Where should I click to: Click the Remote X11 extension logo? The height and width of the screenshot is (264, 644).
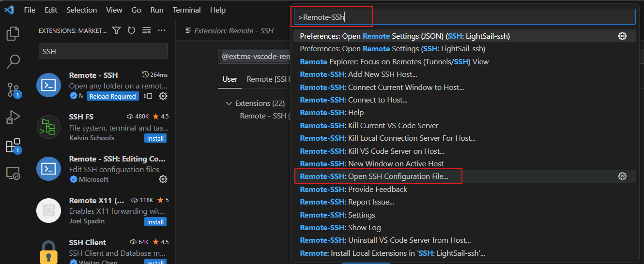[x=49, y=210]
